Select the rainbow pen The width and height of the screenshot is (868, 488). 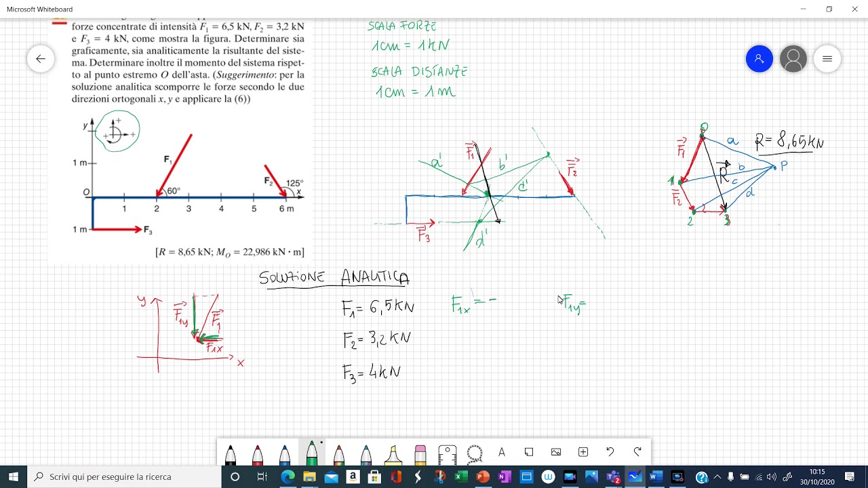coord(339,453)
